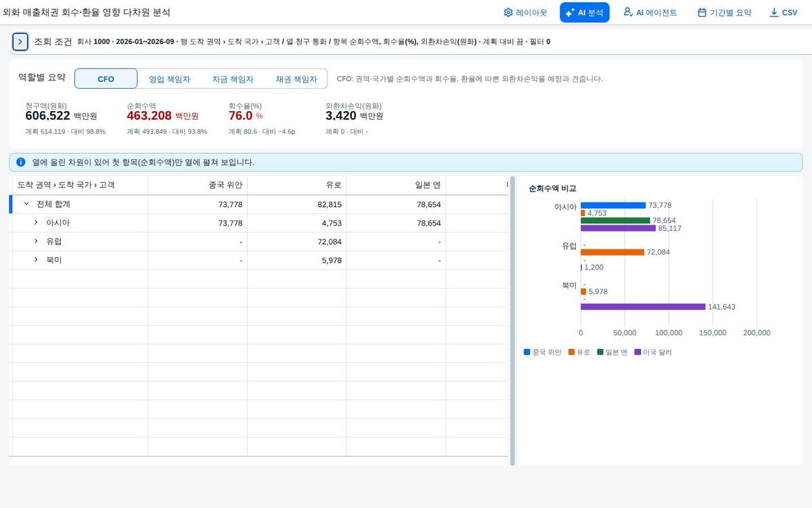This screenshot has width=812, height=508.
Task: Run the AI 분석 analysis
Action: [x=585, y=12]
